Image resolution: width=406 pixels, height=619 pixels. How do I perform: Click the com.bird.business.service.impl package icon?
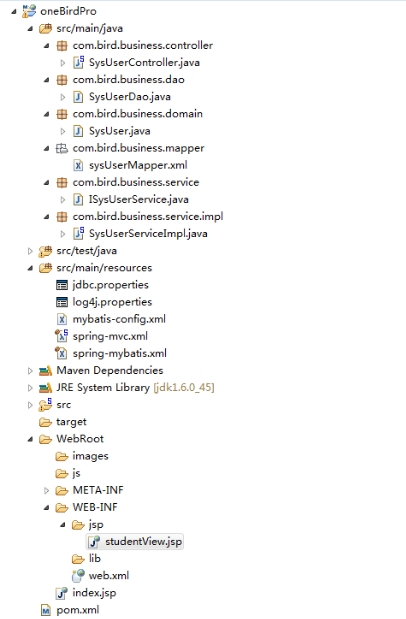click(x=62, y=217)
